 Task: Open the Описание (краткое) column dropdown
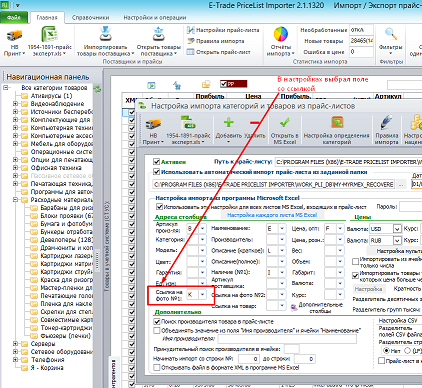[282, 250]
